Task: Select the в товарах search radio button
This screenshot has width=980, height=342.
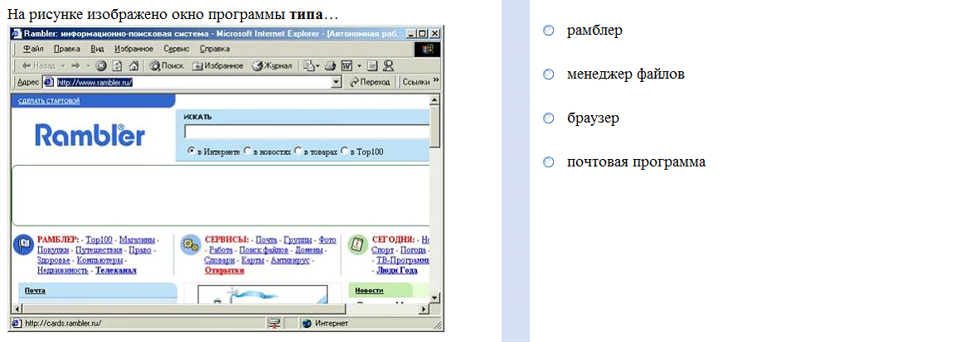Action: [298, 151]
